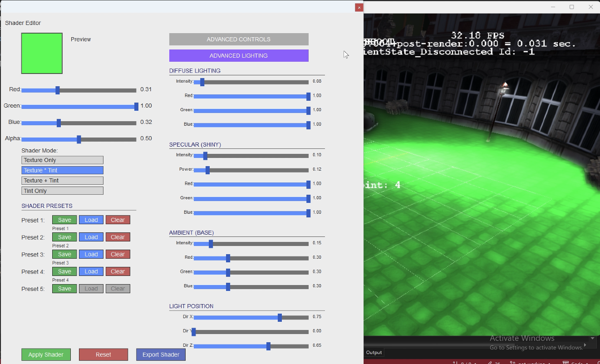Open the Activate Windows notification dropdown
Screen dimensions: 600x364
point(592,338)
